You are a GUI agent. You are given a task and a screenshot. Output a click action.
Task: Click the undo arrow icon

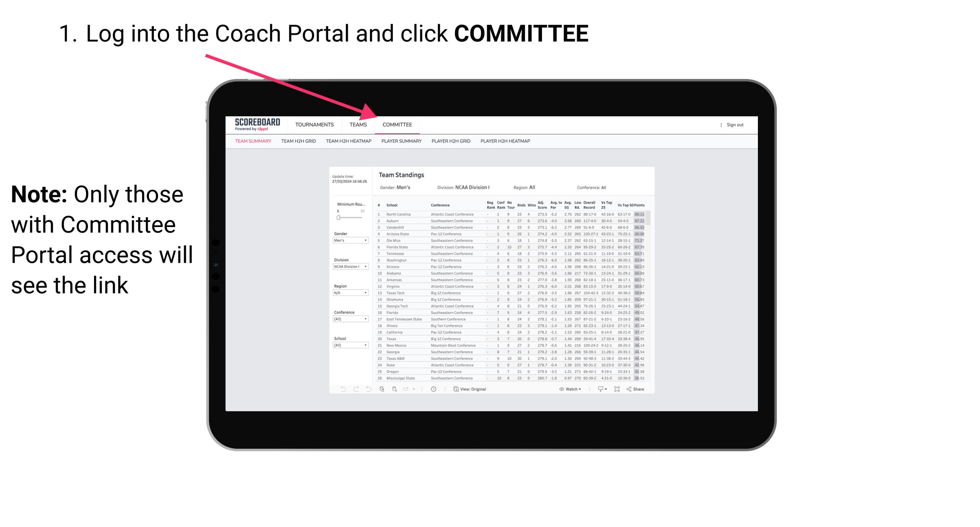(x=339, y=389)
